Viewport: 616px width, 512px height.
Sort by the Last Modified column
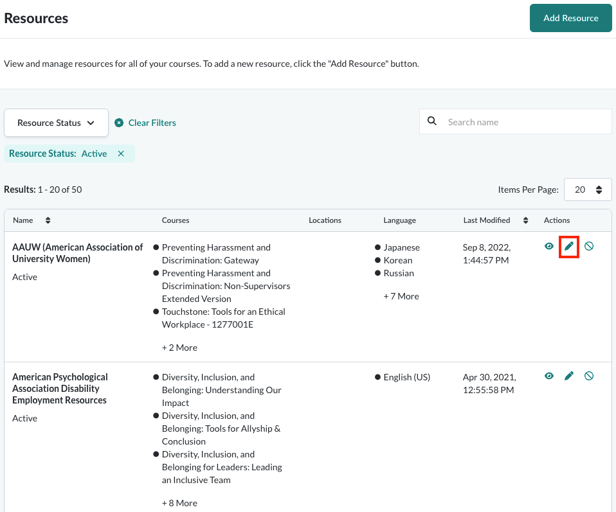pyautogui.click(x=525, y=220)
